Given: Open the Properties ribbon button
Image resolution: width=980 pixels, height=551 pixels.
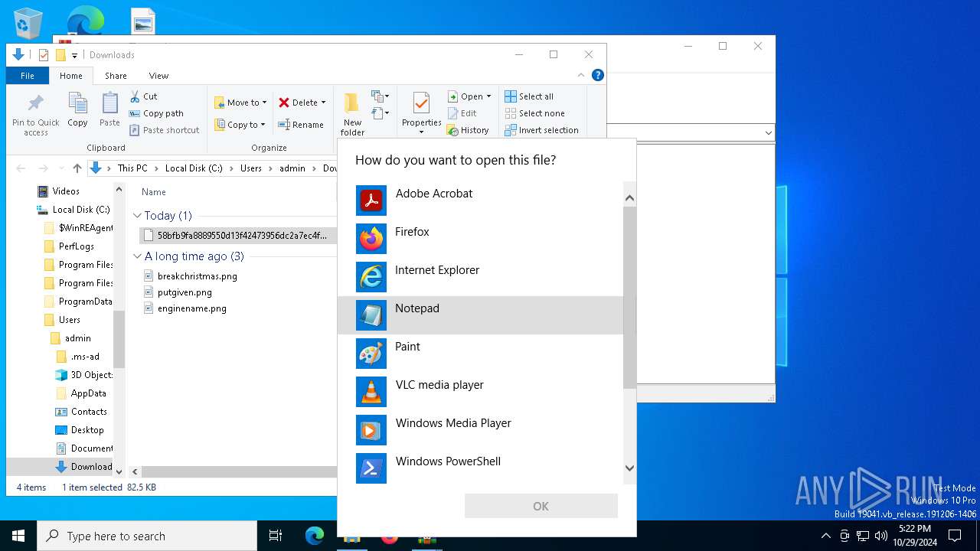Looking at the screenshot, I should (x=422, y=114).
